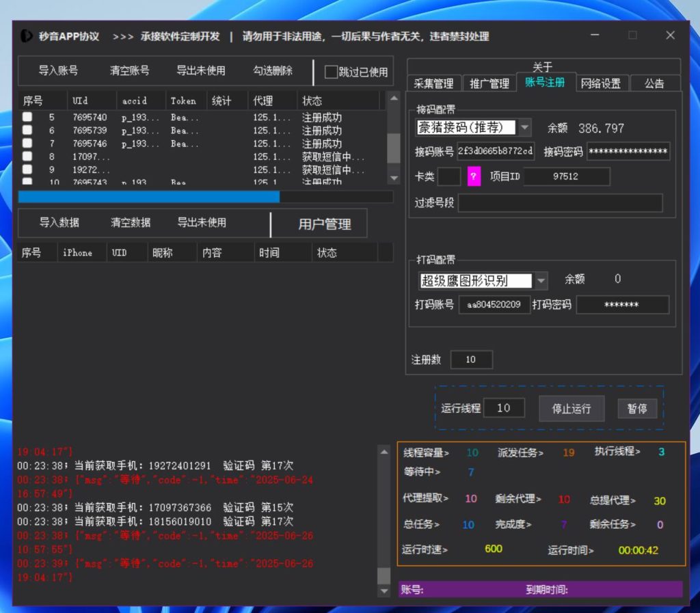Viewport: 700px width, 613px height.
Task: Click the magenta question mark help icon
Action: click(474, 177)
